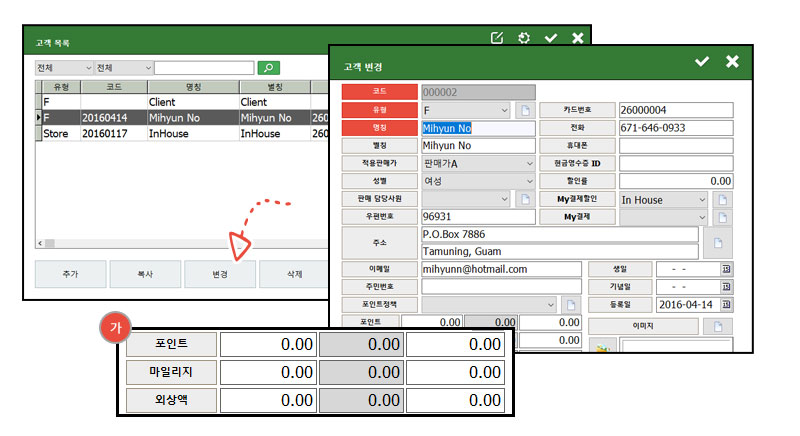800x436 pixels.
Task: Click the 포인트 label in enlarged callout
Action: (171, 344)
